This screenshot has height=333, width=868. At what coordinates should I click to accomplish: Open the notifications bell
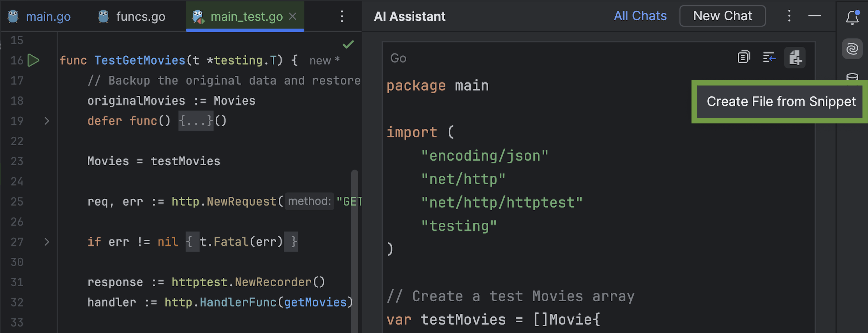[x=852, y=17]
